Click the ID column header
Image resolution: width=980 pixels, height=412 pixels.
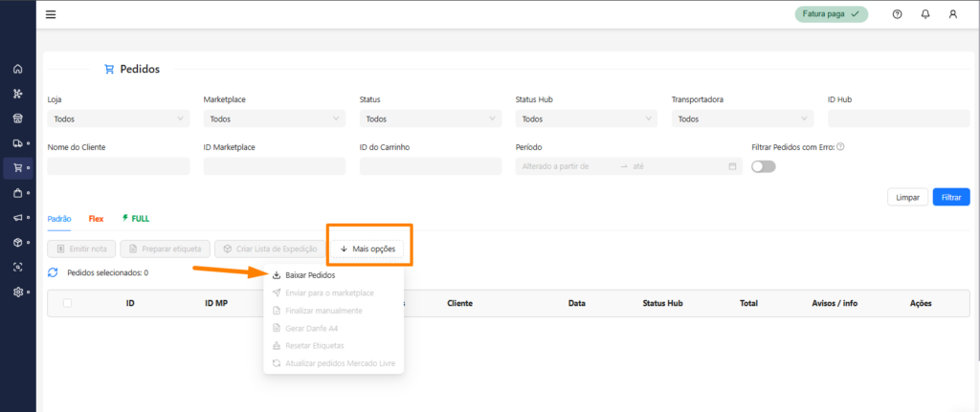pyautogui.click(x=130, y=303)
